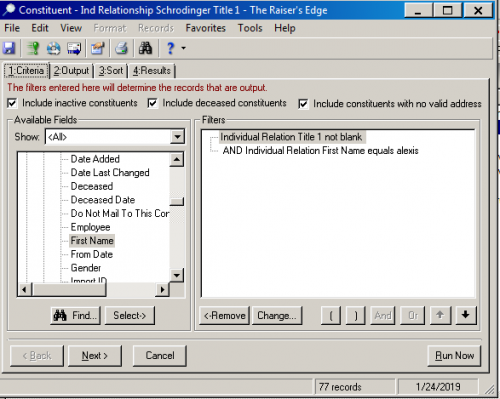Select filter Individual Relation Title 1 not blank

[291, 137]
